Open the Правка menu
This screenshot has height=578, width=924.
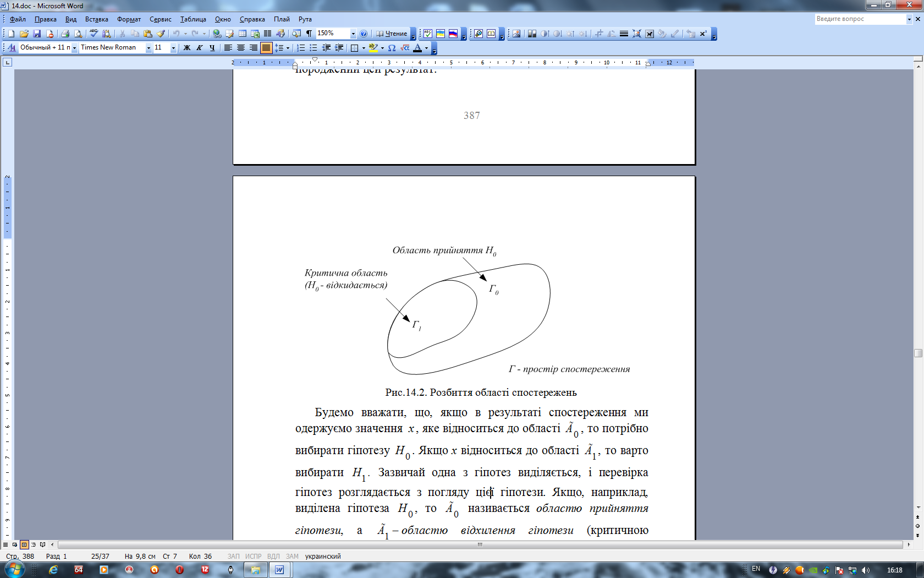[x=46, y=19]
